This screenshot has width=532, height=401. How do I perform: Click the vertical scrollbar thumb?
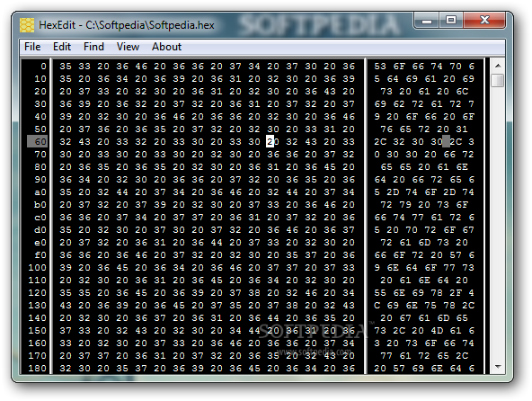pos(498,81)
